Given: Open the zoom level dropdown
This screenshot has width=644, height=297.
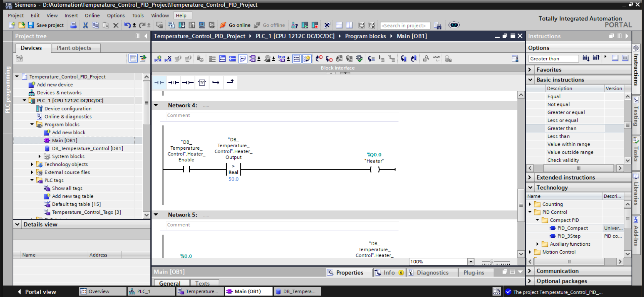Looking at the screenshot, I should [x=471, y=262].
